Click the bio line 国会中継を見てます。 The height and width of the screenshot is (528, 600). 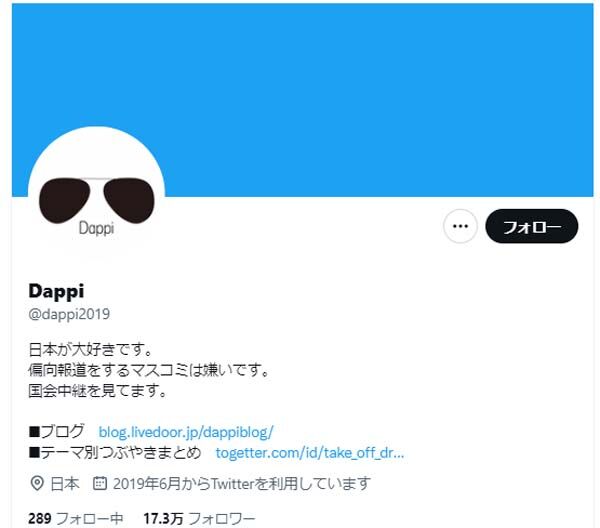[x=98, y=391]
